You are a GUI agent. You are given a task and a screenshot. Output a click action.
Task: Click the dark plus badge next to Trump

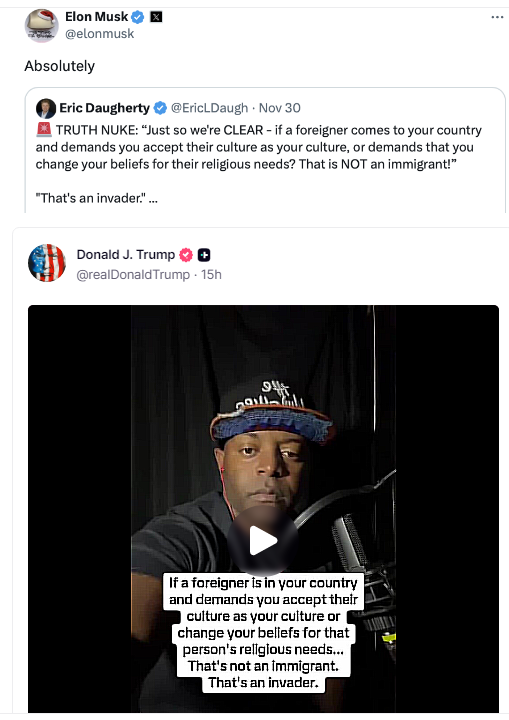tap(204, 255)
